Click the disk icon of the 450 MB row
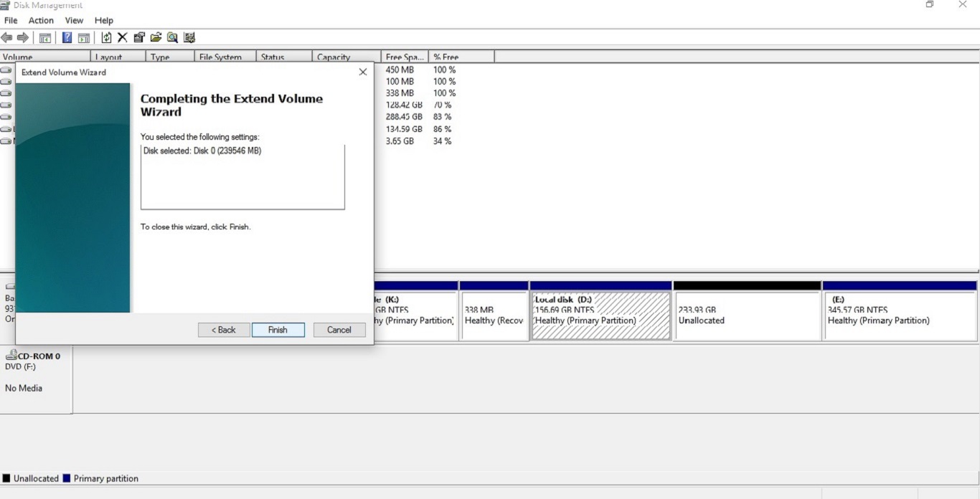Viewport: 980px width, 499px height. [x=6, y=70]
